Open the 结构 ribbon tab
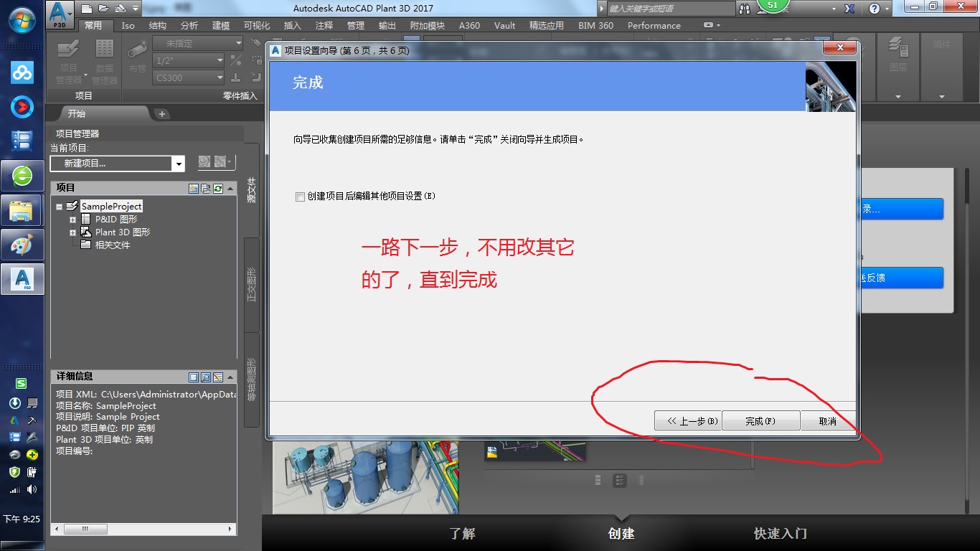 click(157, 25)
